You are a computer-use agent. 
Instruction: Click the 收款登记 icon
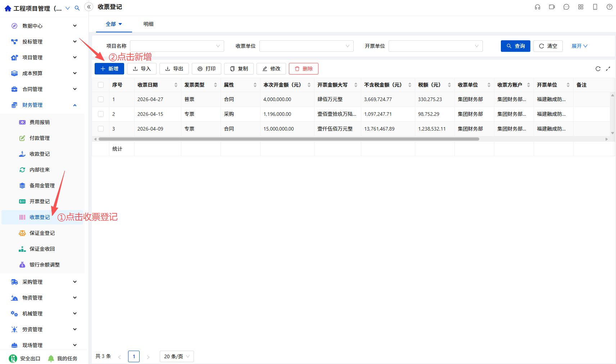tap(22, 154)
